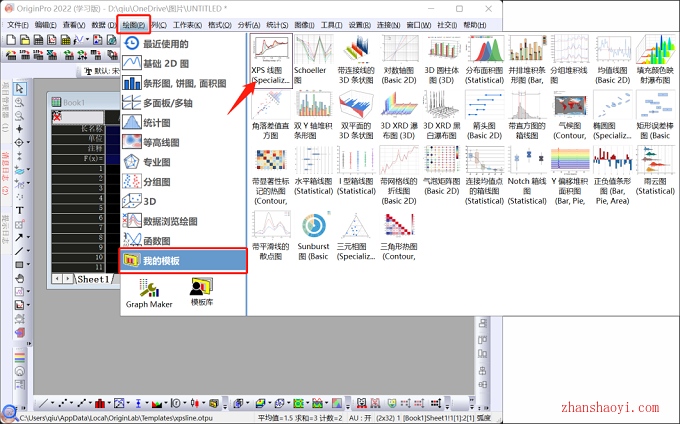Image resolution: width=680 pixels, height=424 pixels.
Task: Choose the XPS line plot template
Action: tap(271, 60)
